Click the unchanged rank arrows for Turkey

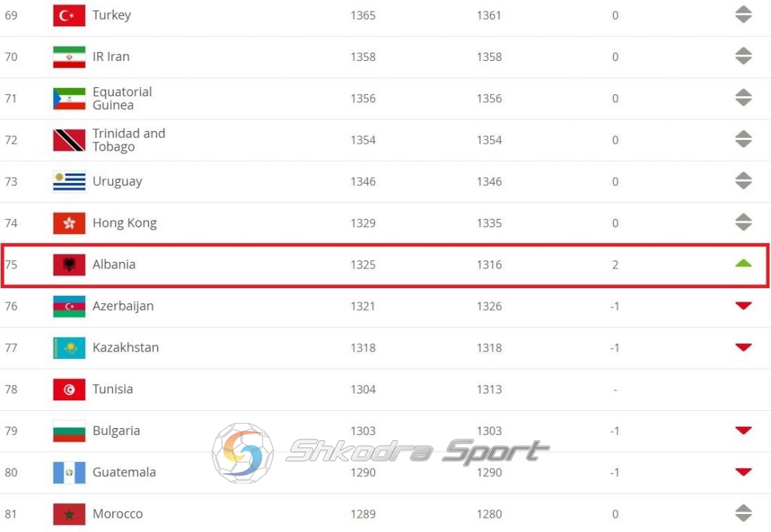[743, 15]
